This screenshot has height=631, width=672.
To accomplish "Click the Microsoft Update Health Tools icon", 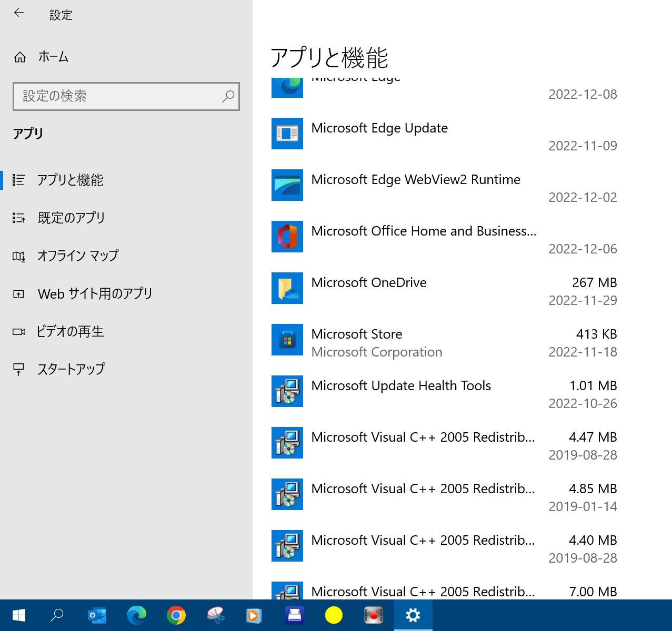I will point(287,391).
